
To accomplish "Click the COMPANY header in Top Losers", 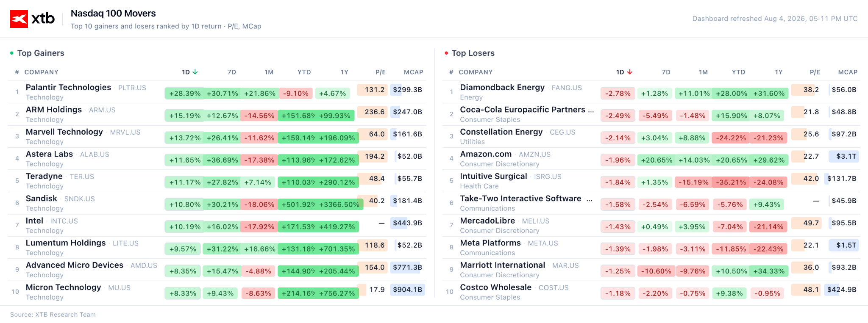I will [x=476, y=72].
